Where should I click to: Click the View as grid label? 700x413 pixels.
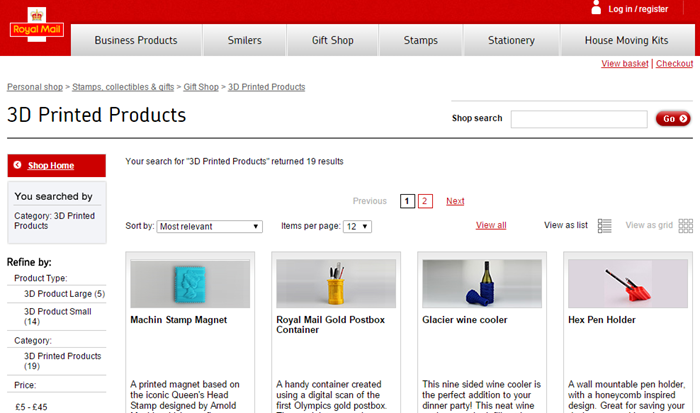pos(649,225)
